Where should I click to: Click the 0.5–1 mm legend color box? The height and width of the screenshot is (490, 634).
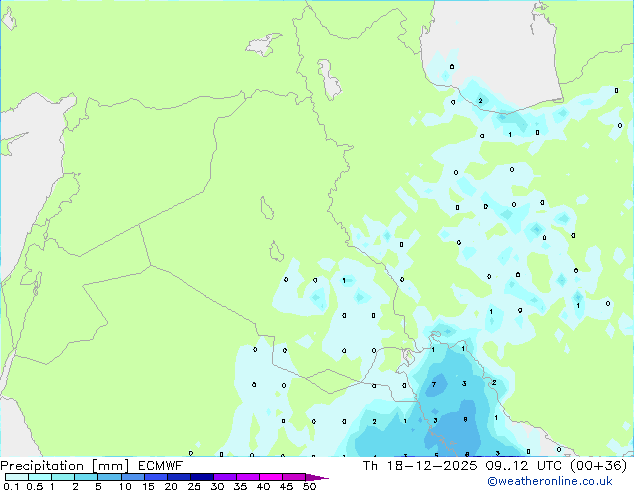click(x=40, y=477)
